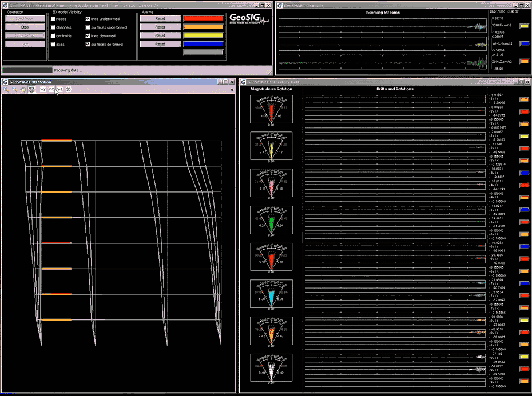532x396 pixels.
Task: Switch 3D Motion to 3D view
Action: (68, 90)
